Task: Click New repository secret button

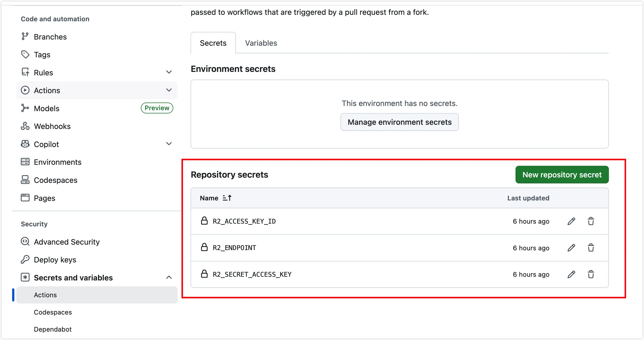Action: tap(562, 174)
